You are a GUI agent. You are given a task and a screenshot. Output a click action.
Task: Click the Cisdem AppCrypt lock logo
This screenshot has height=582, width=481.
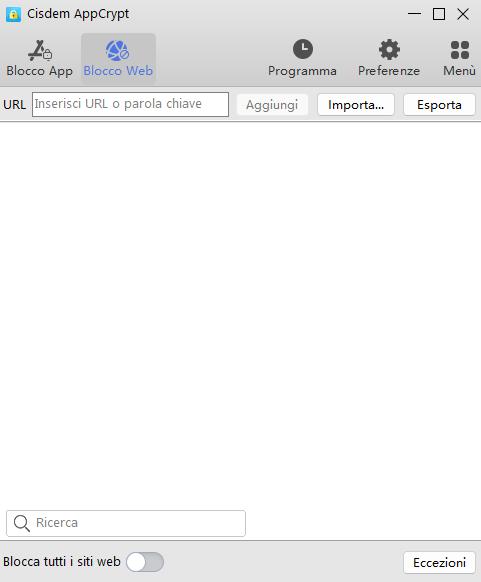(13, 14)
